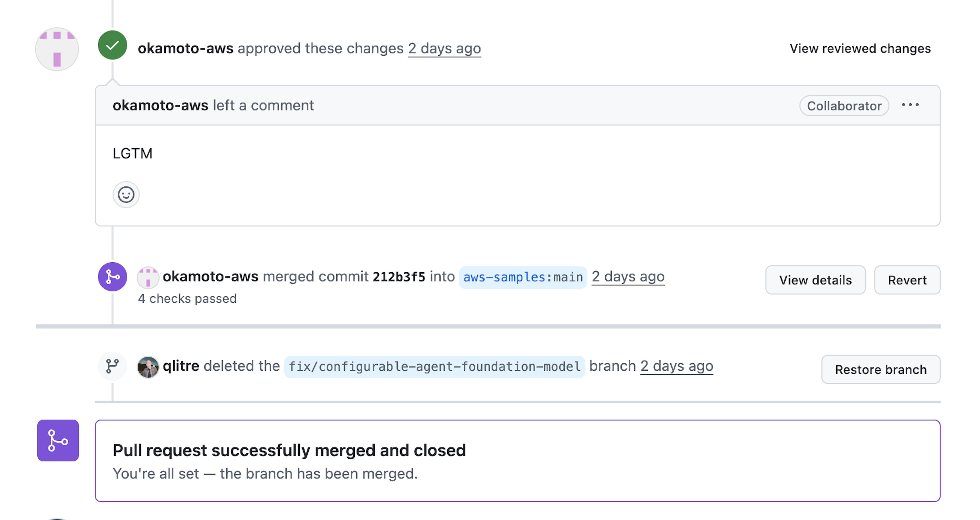This screenshot has width=980, height=520.
Task: Open the comment options ellipsis menu
Action: (x=910, y=105)
